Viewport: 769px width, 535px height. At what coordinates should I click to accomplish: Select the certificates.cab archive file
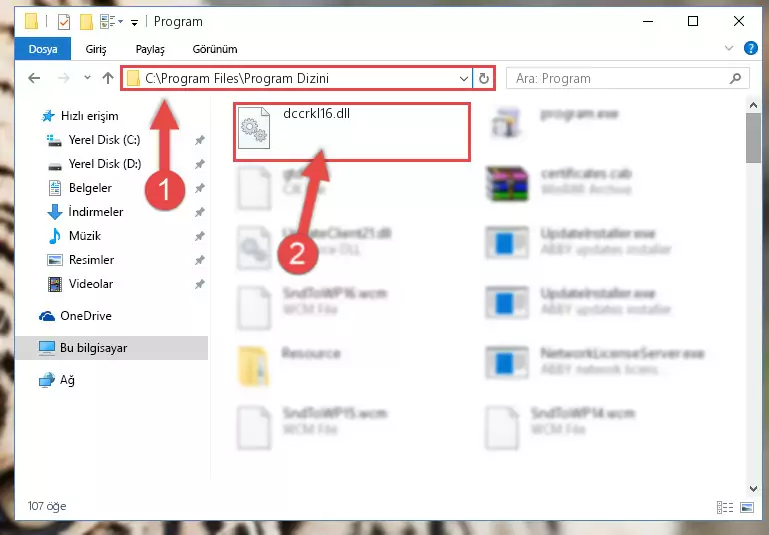[x=560, y=183]
